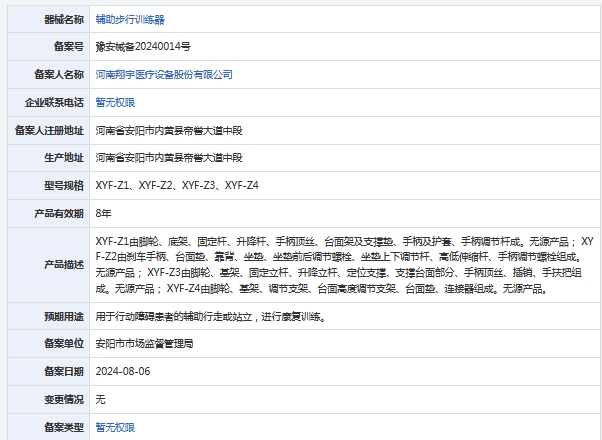Click the 变更情况 row label
The image size is (602, 440).
click(64, 399)
